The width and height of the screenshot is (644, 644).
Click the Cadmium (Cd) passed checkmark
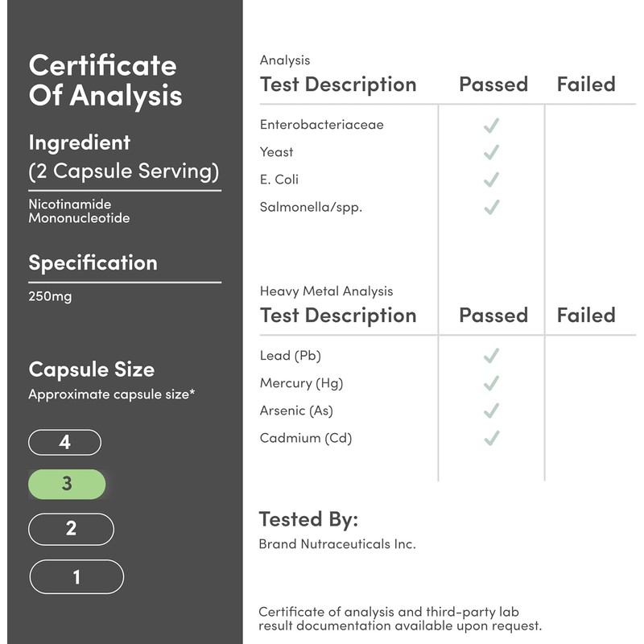pyautogui.click(x=492, y=438)
